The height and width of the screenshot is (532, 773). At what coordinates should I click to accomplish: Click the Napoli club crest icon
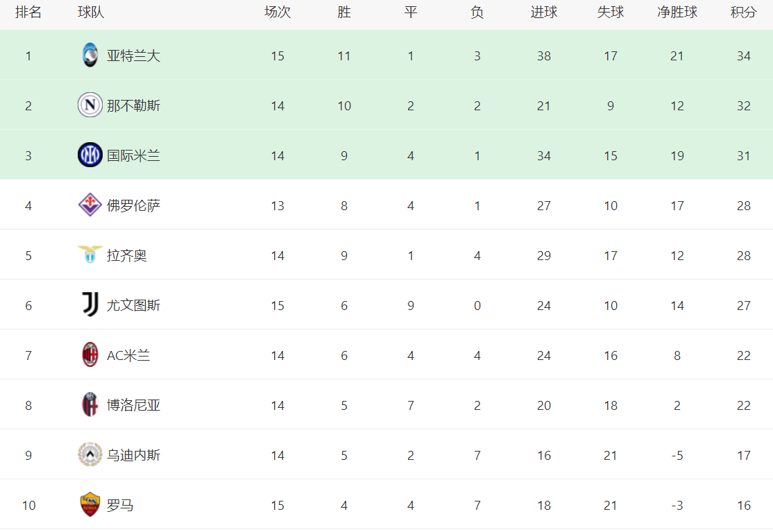pos(90,105)
